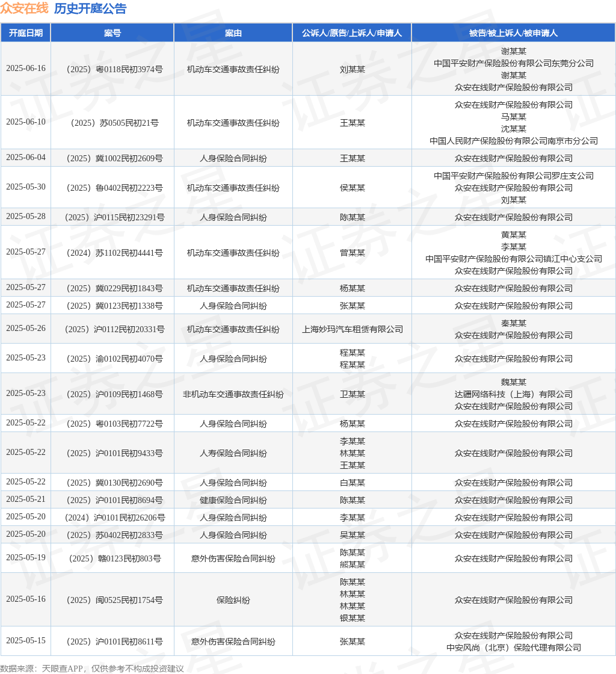Click plaintiff 曾某某
Image resolution: width=616 pixels, height=674 pixels.
coord(353,253)
